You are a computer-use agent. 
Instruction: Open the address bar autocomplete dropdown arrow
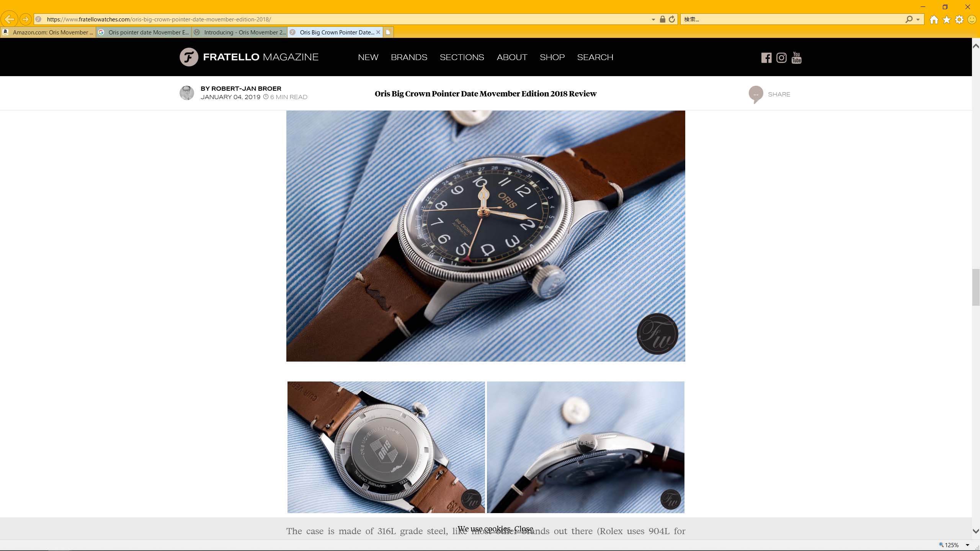[x=653, y=20]
